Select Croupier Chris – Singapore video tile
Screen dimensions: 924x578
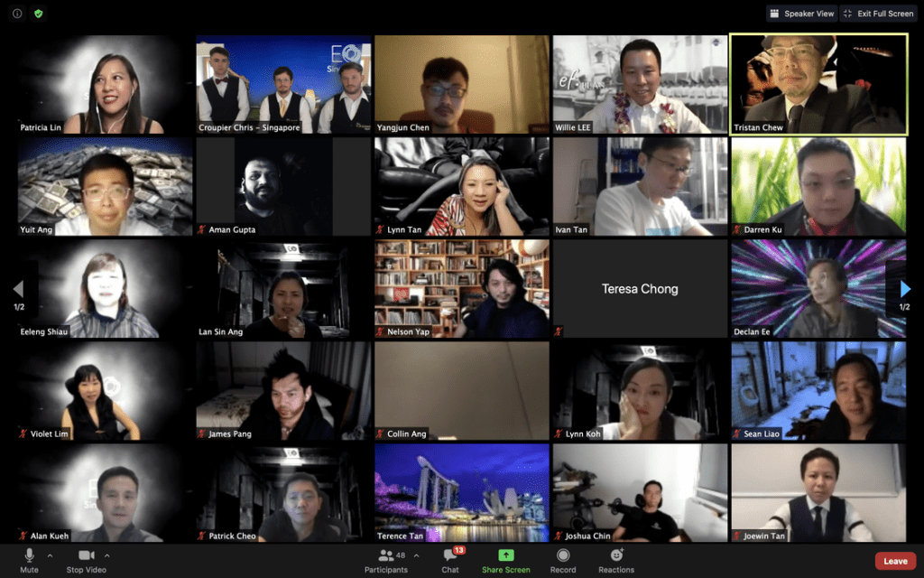pos(282,84)
